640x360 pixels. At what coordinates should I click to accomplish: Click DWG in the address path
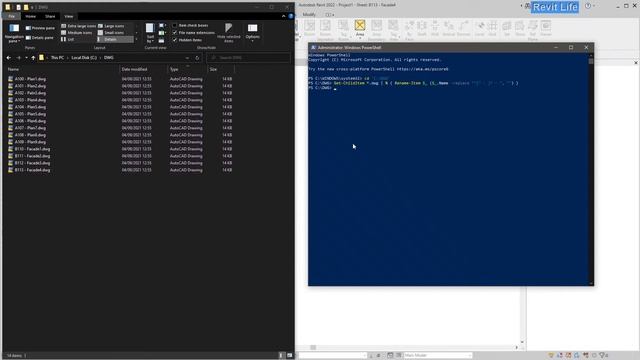(109, 58)
